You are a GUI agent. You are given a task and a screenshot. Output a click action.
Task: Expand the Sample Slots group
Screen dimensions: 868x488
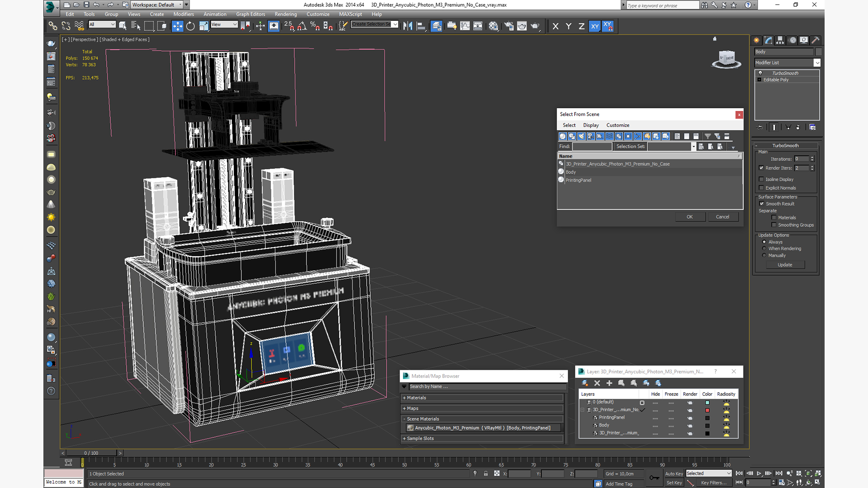[x=483, y=439]
